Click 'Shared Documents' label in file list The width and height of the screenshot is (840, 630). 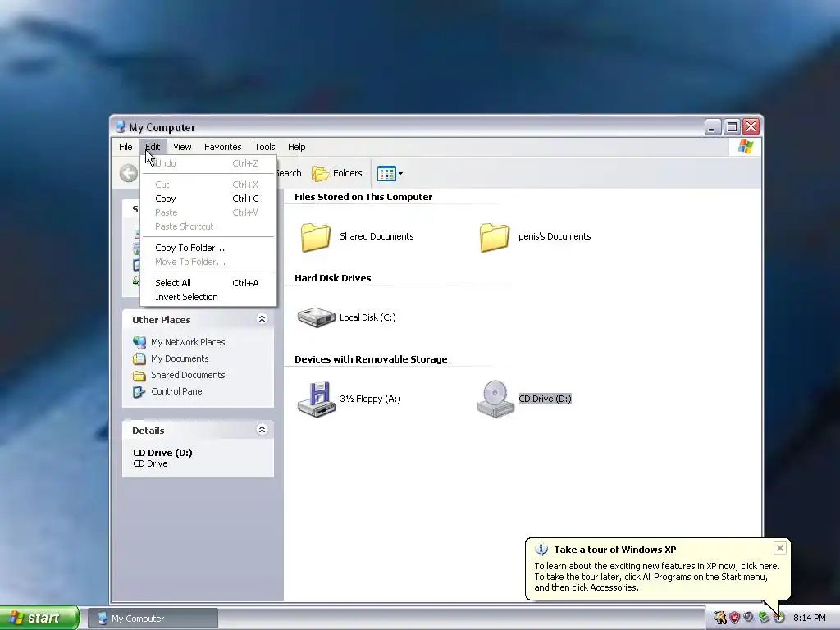coord(377,237)
